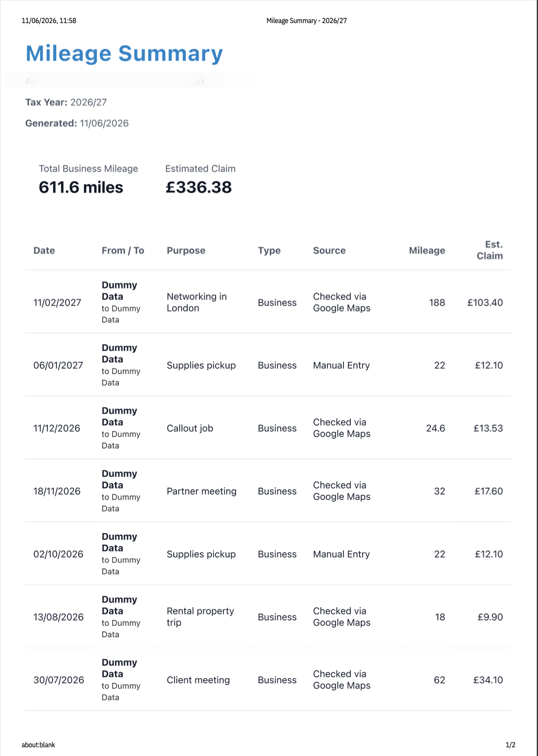
Task: Select the Source column header
Action: click(329, 250)
